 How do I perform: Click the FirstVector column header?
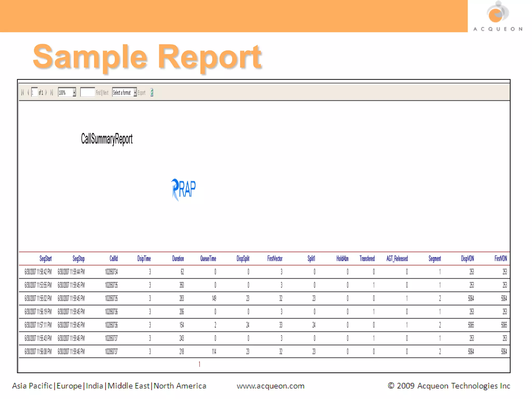(x=275, y=258)
